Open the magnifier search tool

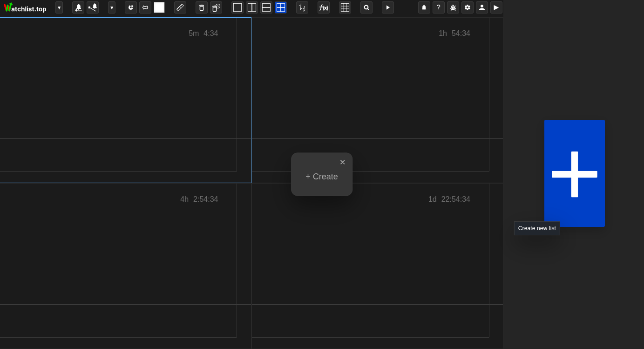pos(366,7)
